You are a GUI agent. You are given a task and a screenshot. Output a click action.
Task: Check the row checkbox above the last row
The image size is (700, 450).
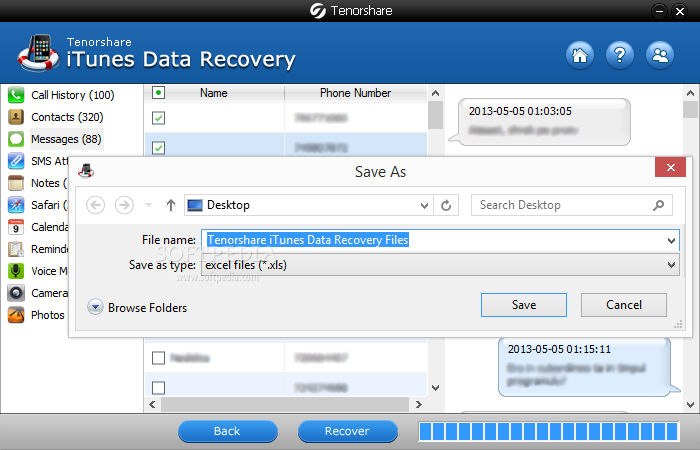pyautogui.click(x=158, y=358)
